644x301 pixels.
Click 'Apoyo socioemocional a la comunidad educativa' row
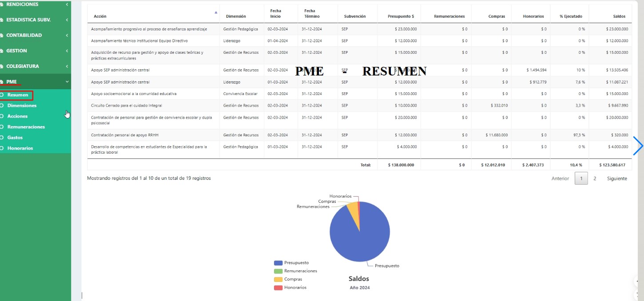click(x=359, y=94)
